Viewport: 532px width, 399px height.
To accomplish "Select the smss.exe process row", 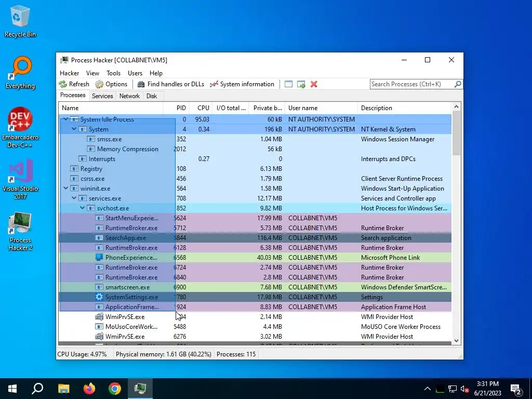I will pos(255,139).
